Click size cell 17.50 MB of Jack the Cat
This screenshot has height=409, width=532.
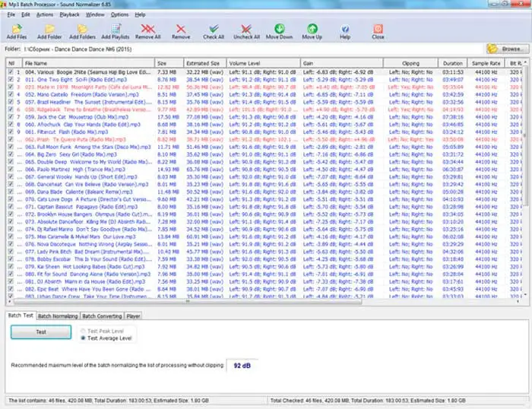pos(168,117)
